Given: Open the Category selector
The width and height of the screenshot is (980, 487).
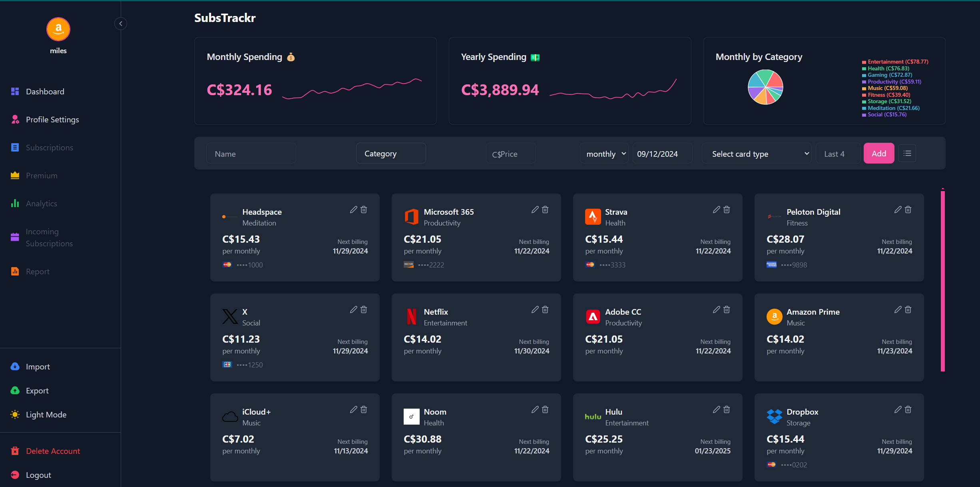Looking at the screenshot, I should click(391, 154).
